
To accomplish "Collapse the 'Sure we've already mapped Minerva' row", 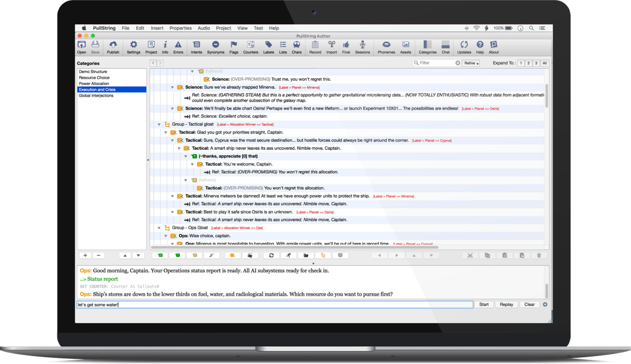I will pos(173,88).
